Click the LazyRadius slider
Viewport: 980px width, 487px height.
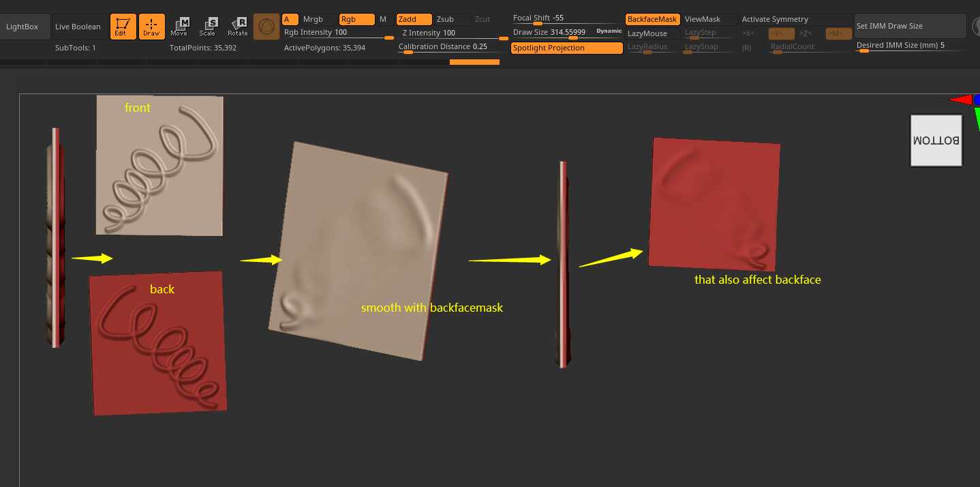click(652, 48)
